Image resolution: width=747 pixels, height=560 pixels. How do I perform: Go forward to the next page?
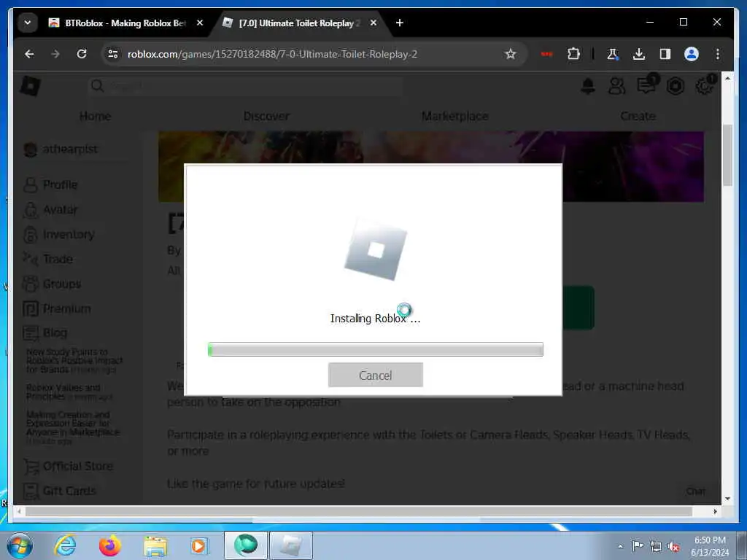[55, 54]
